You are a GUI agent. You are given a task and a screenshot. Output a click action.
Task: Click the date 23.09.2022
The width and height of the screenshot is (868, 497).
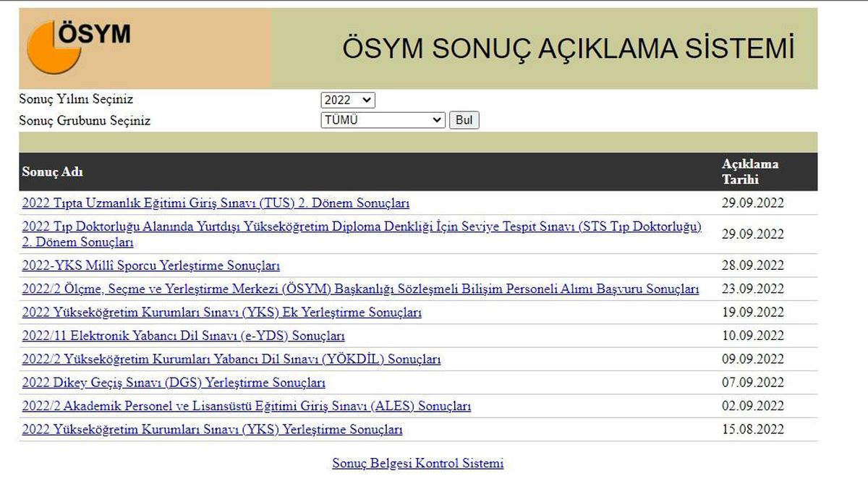753,289
